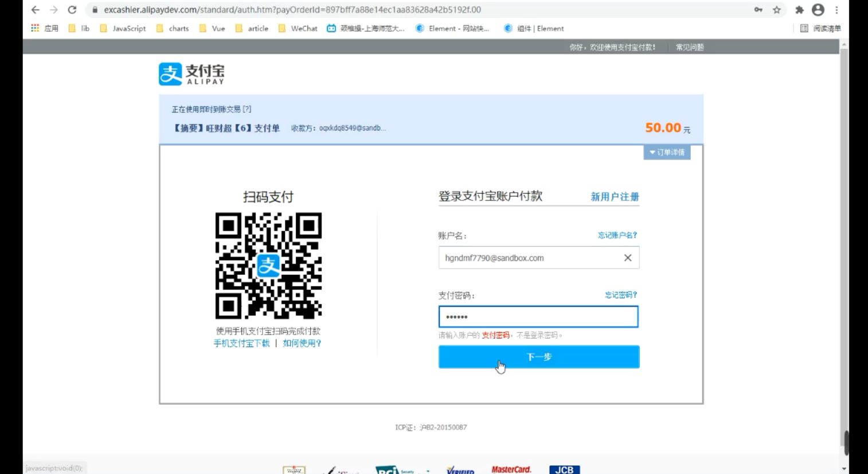Click the Verified by Visa logo
Viewport: 868px width, 474px height.
[460, 470]
